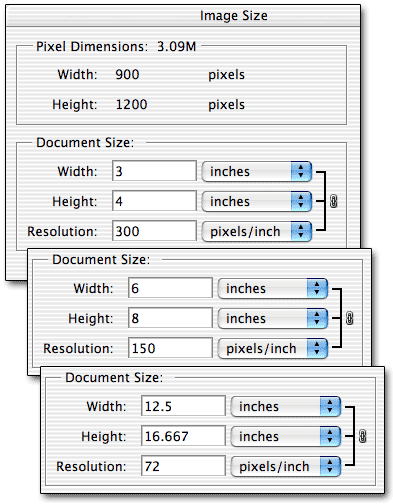Viewport: 393px width, 504px height.
Task: Click chain link icon beside 300 resolution panel
Action: click(333, 201)
